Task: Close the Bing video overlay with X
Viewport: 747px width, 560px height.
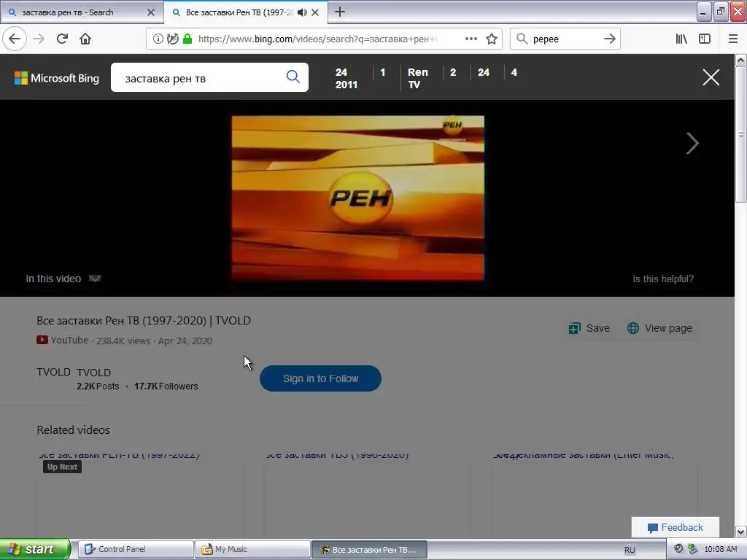Action: tap(711, 77)
